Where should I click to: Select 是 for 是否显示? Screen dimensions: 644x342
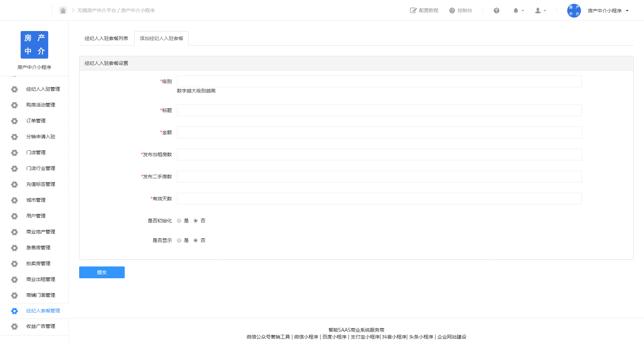point(179,240)
